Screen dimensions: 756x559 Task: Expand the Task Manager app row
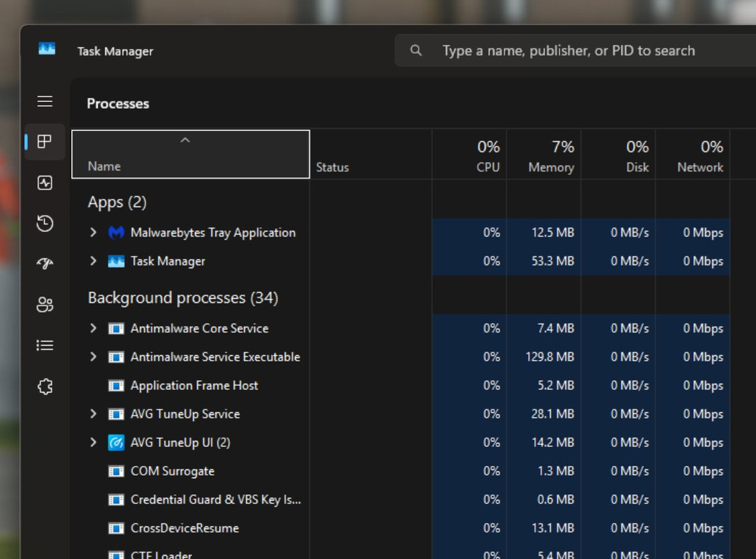[93, 261]
